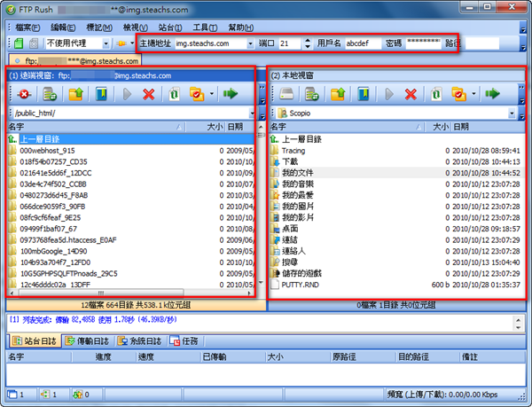Open the 檔案(F) menu
The image size is (532, 407).
point(27,27)
